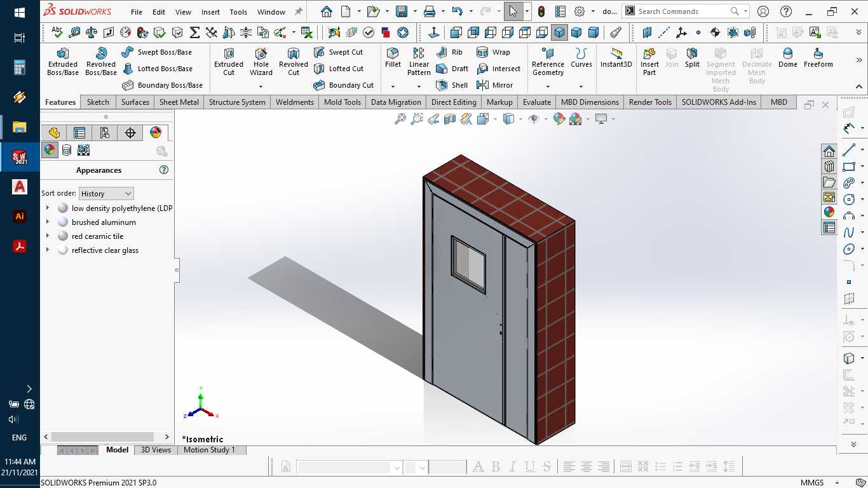Open the Hole Wizard tool
868x488 pixels.
tap(261, 62)
